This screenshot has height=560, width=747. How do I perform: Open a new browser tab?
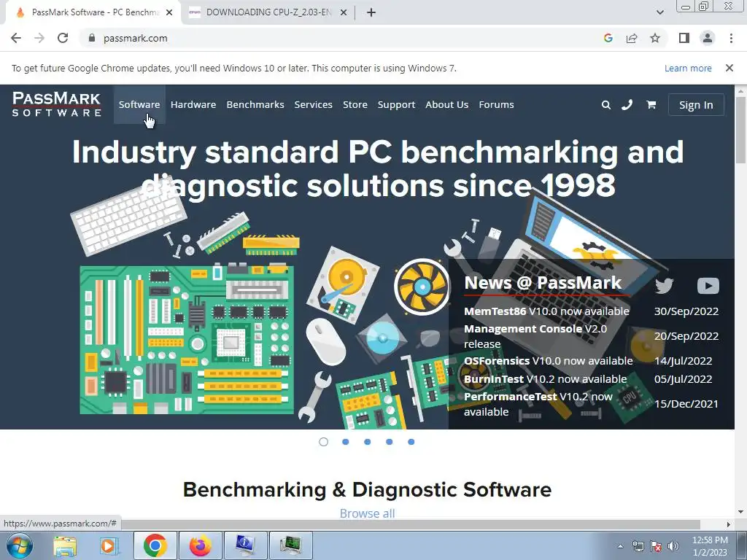coord(371,12)
